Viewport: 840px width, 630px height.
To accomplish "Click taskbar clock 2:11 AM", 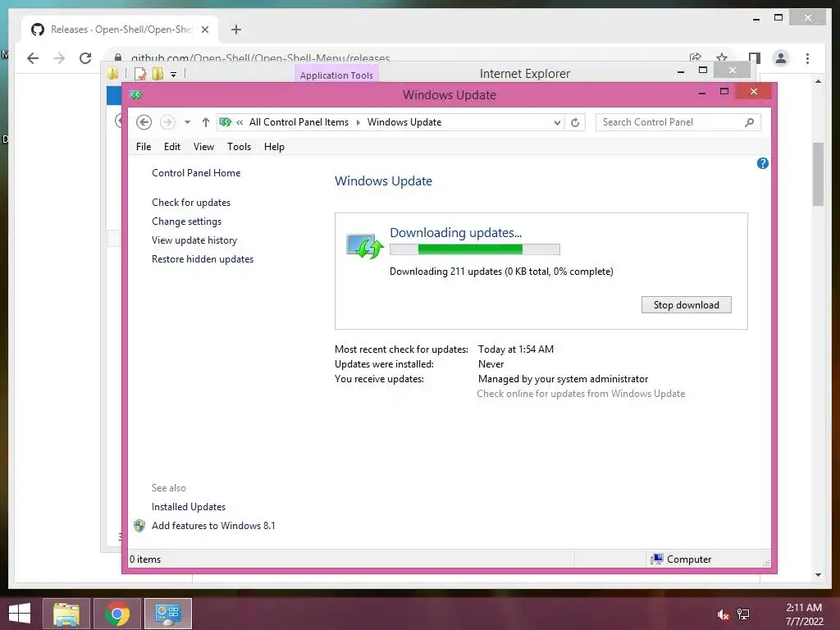I will pos(804,608).
